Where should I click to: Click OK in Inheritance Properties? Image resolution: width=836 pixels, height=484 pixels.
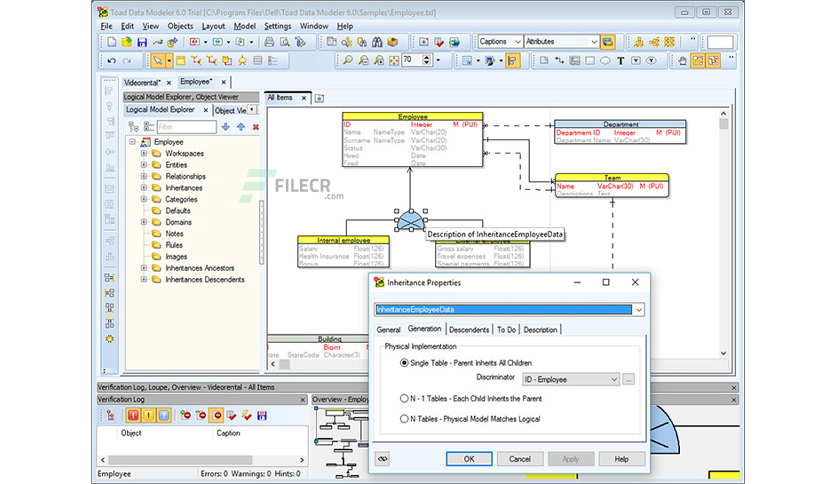point(469,459)
